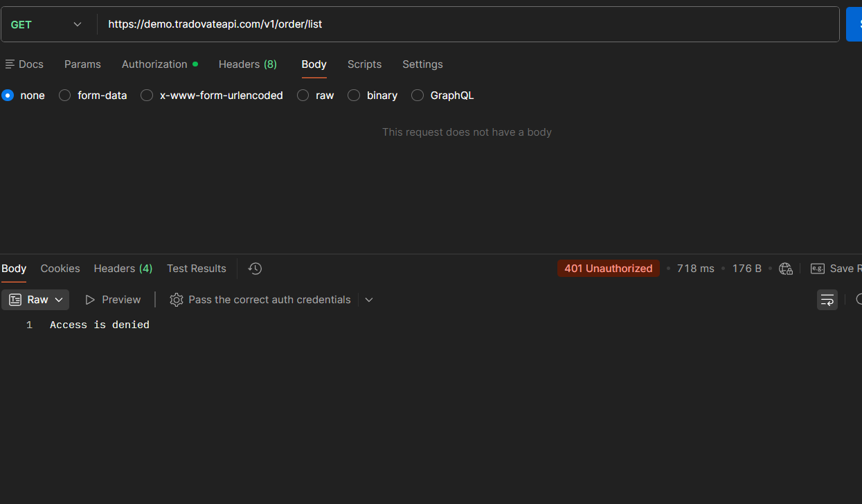
Task: Open the Raw response format dropdown
Action: click(x=35, y=300)
